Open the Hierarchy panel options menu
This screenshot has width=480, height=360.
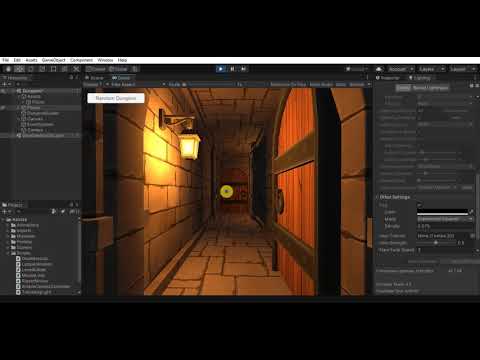pyautogui.click(x=77, y=78)
